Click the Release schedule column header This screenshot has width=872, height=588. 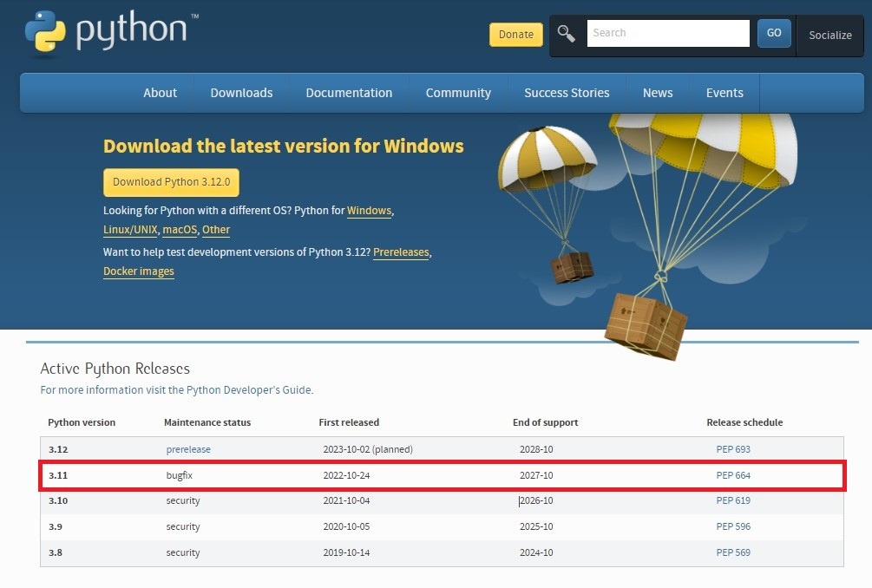(744, 422)
